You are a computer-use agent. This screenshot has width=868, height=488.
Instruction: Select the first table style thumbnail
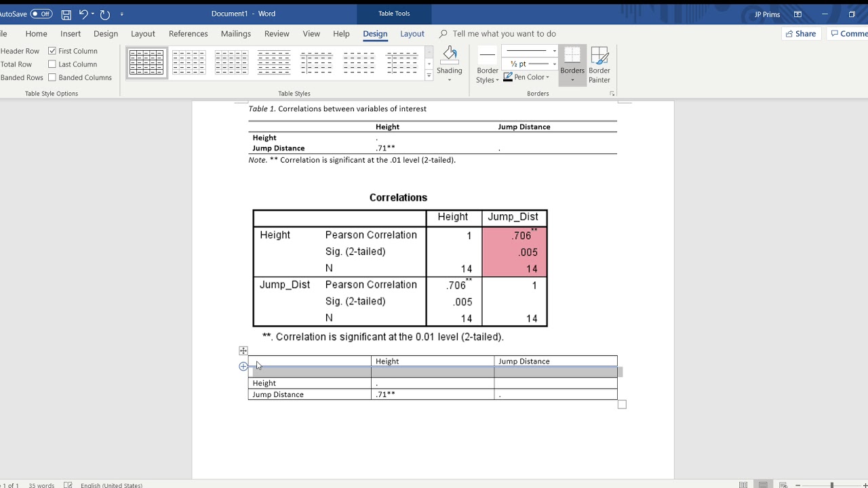click(x=146, y=63)
